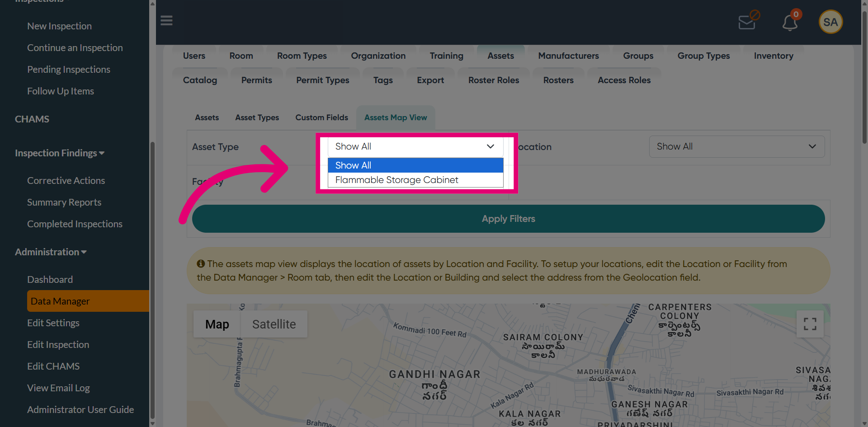Collapse the Administration section
Screen dimensions: 868x427
click(x=51, y=252)
